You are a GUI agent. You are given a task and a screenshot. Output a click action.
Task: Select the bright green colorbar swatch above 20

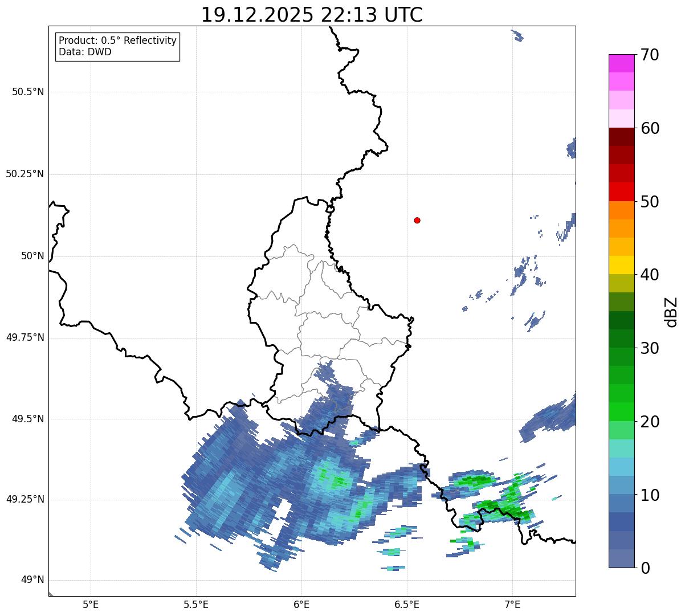tap(621, 411)
